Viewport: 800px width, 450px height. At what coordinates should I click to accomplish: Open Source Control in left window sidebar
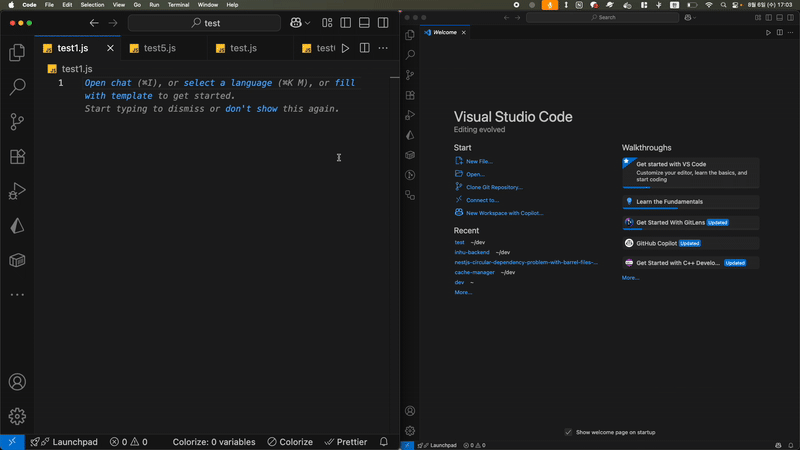[x=17, y=122]
